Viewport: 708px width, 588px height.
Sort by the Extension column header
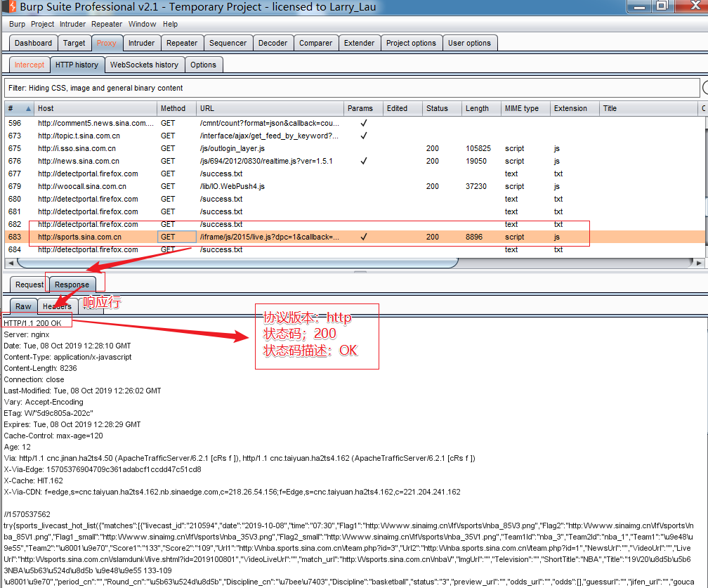(575, 108)
